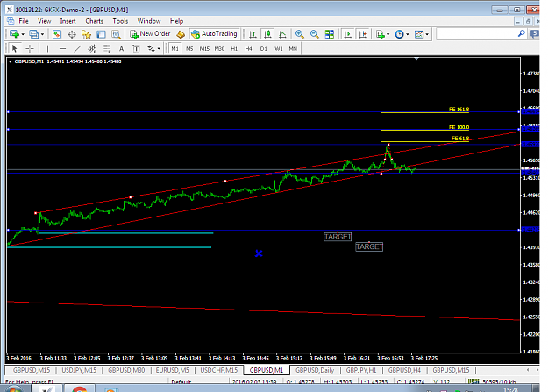Switch to the EURUSD,M5 chart tab
Image resolution: width=548 pixels, height=392 pixels.
pos(173,370)
